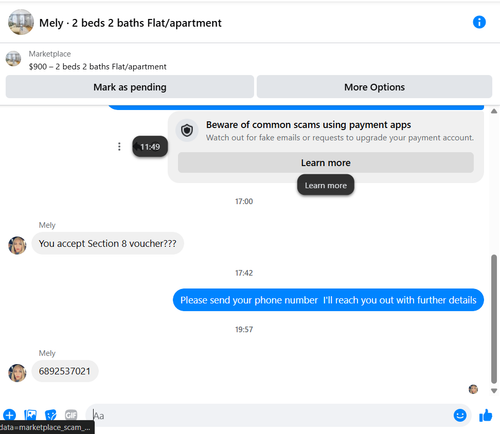Screen dimensions: 500x434
Task: Click the 'Please send your phone number' message
Action: point(328,300)
